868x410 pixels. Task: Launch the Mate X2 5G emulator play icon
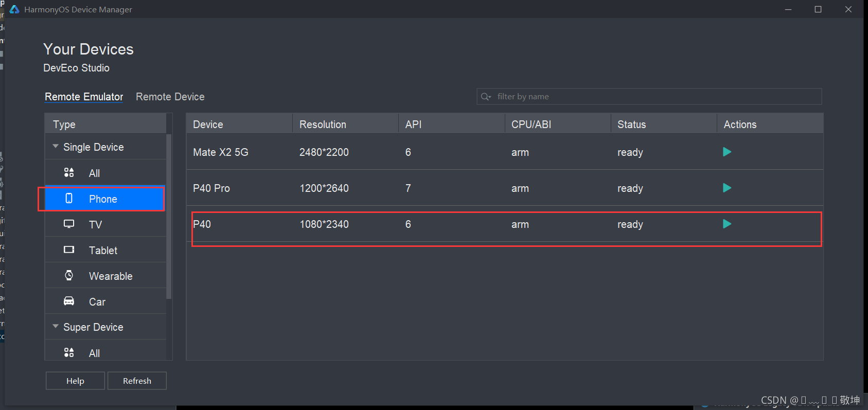point(727,152)
